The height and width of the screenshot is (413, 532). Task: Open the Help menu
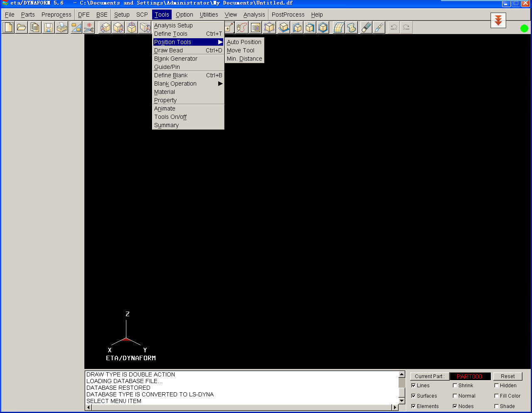[317, 15]
